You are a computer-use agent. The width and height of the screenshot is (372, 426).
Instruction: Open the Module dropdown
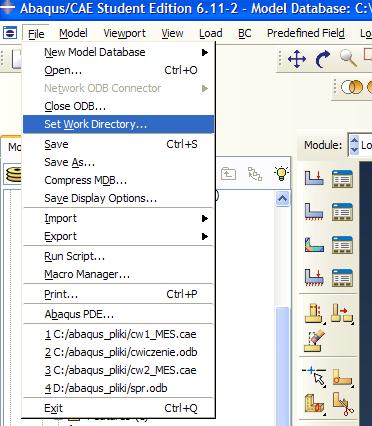tap(360, 145)
